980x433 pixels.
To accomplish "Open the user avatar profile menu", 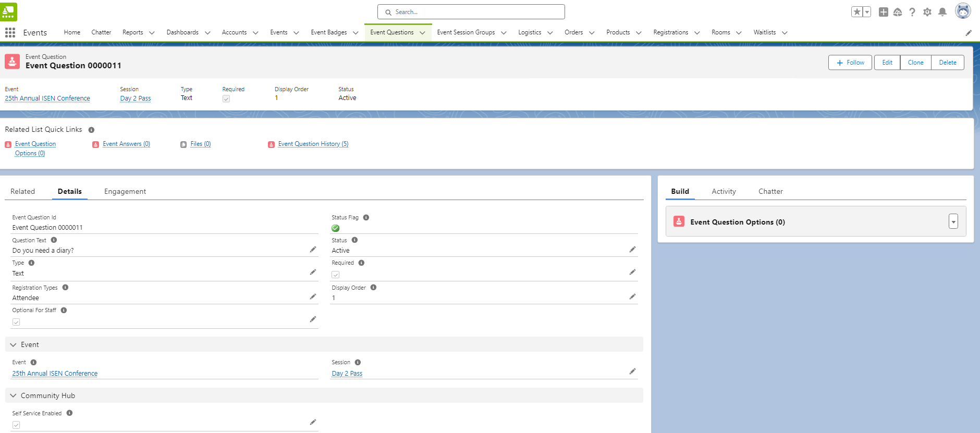I will pos(962,11).
